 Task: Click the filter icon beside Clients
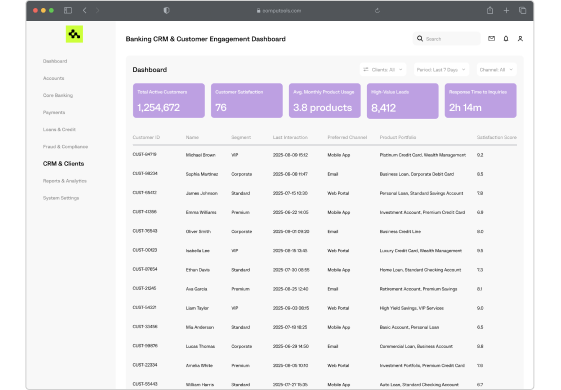tap(366, 69)
